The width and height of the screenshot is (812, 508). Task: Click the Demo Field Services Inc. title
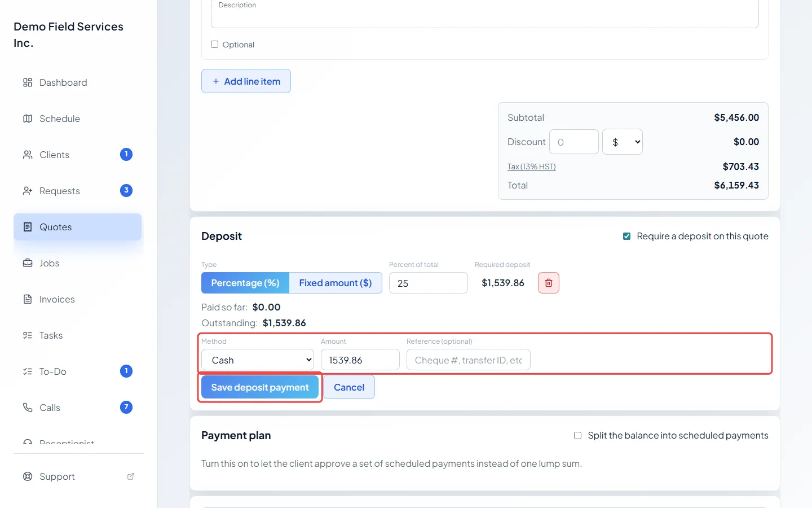point(68,34)
